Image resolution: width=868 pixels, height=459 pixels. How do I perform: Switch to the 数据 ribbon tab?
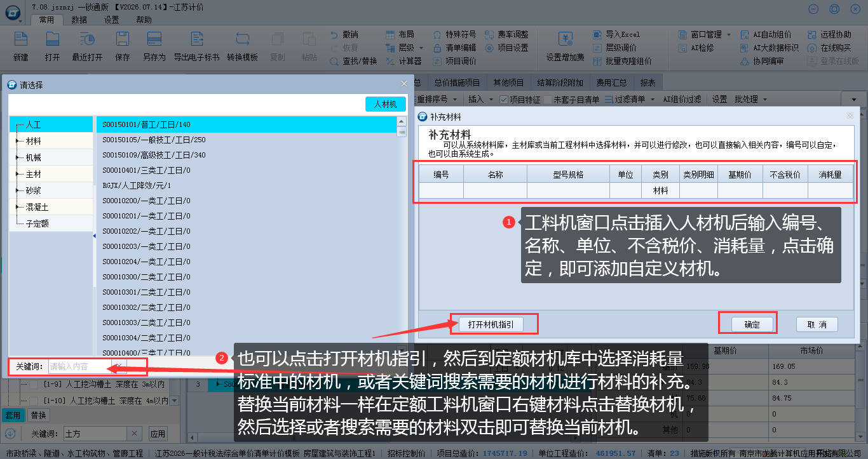tap(79, 20)
